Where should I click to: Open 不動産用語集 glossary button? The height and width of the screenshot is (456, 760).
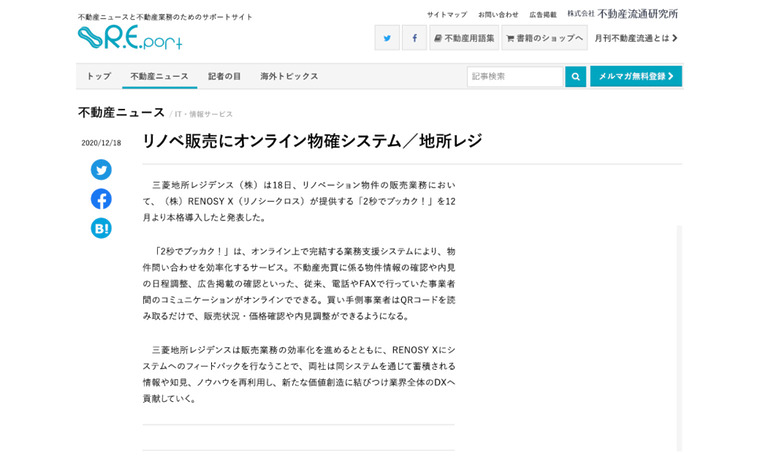[464, 38]
